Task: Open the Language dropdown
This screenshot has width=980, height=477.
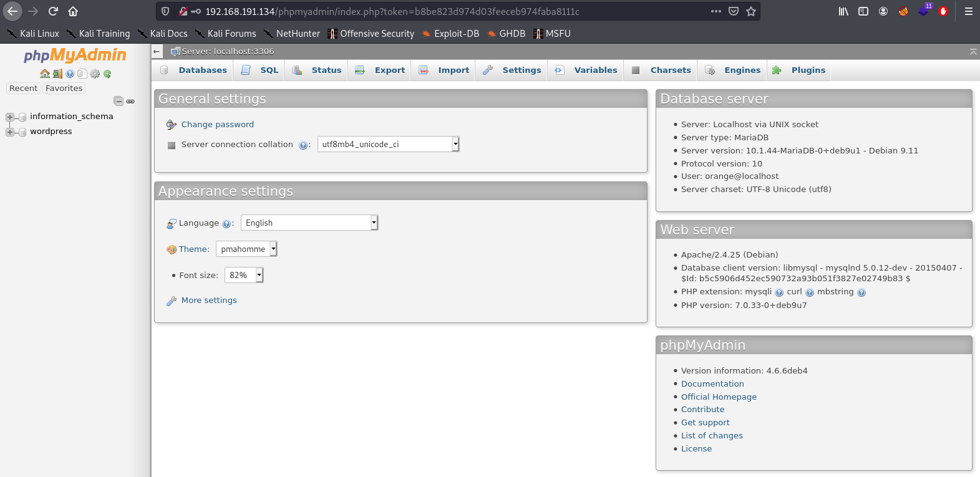Action: tap(309, 223)
